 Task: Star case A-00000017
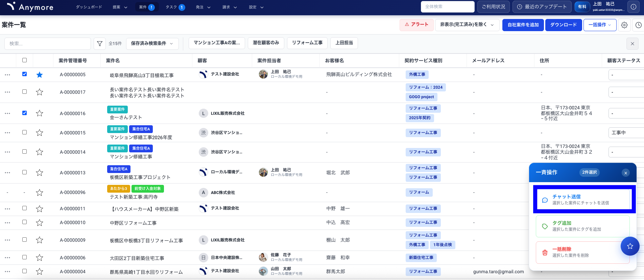click(x=40, y=92)
